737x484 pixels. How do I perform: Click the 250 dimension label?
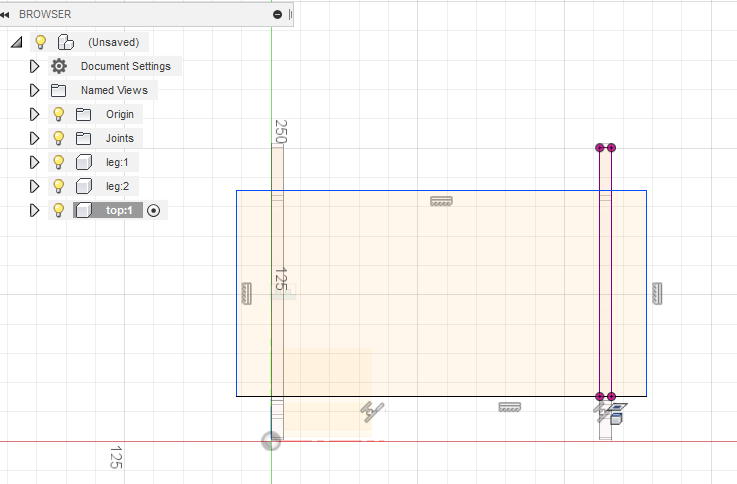pyautogui.click(x=281, y=132)
